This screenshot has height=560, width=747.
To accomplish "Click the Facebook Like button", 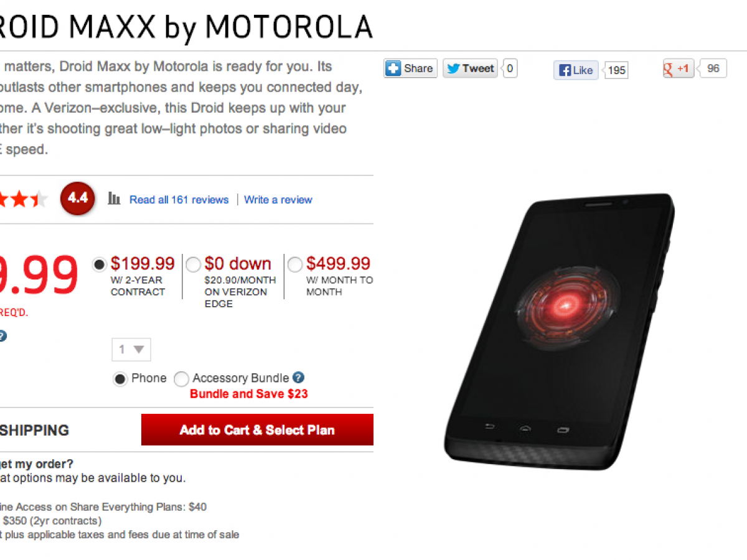I will [x=575, y=70].
